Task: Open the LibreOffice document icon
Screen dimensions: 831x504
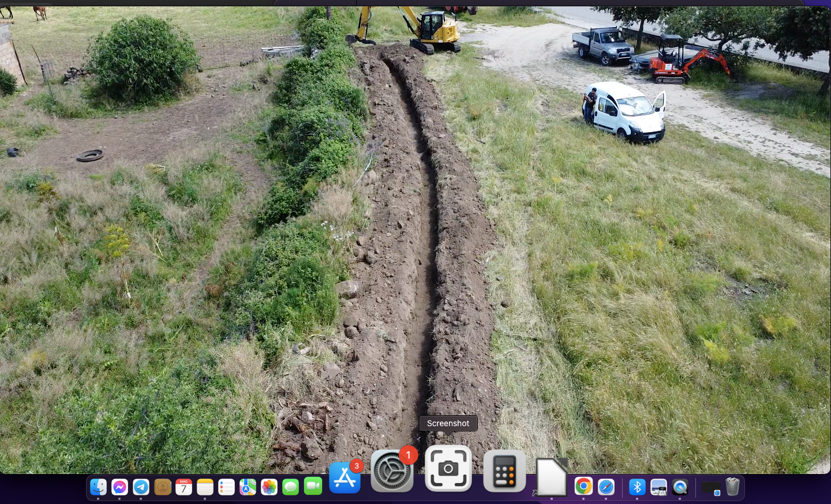Action: [x=552, y=477]
